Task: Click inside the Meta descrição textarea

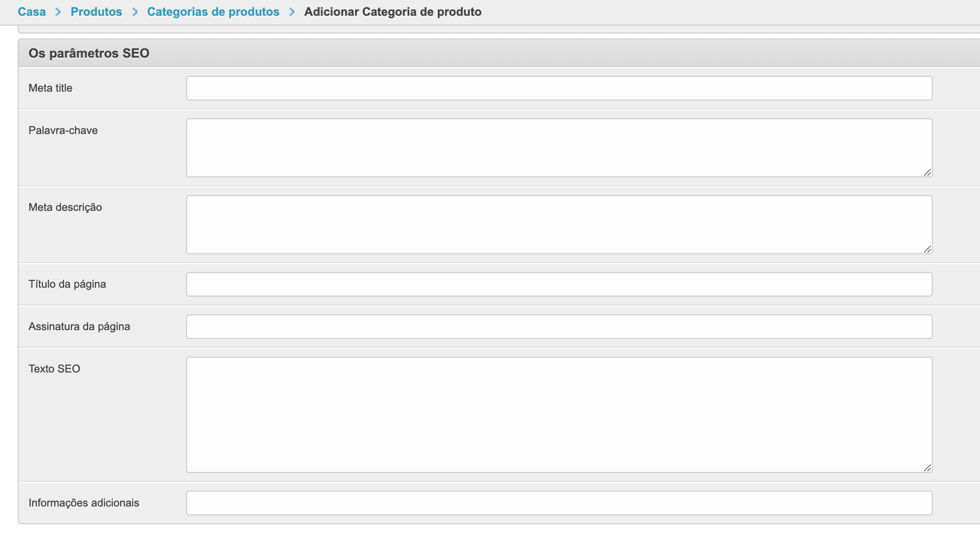Action: 559,225
